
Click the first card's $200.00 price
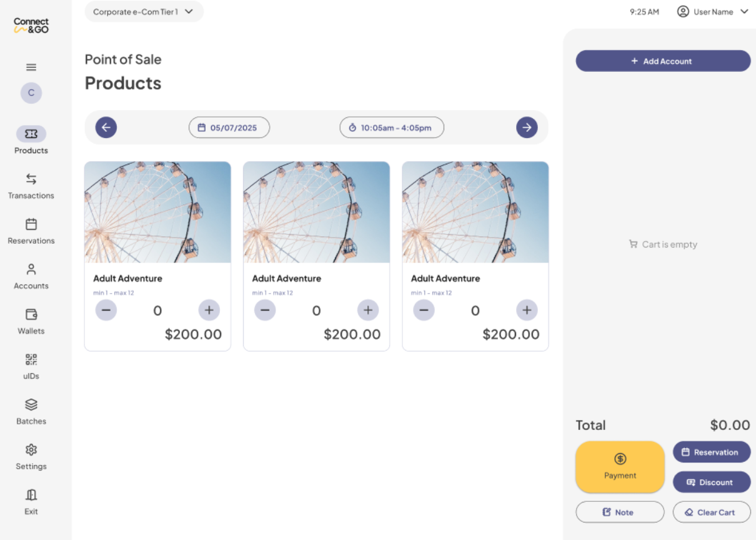(193, 334)
